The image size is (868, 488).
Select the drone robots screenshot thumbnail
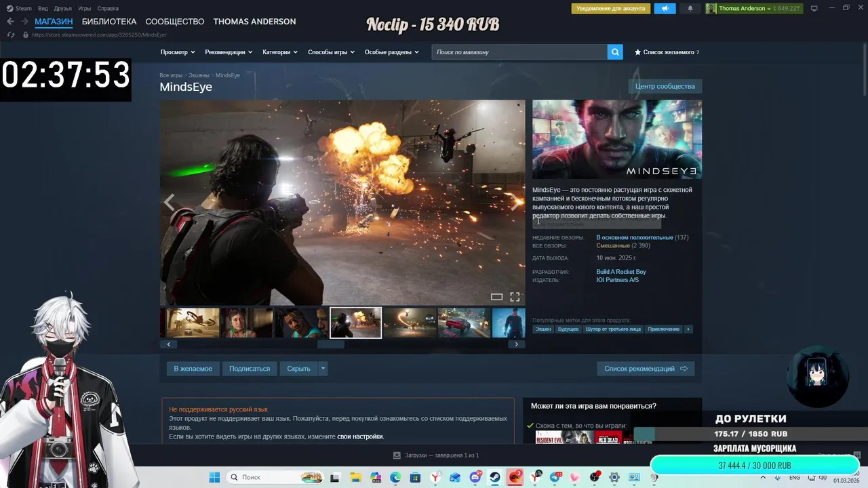pyautogui.click(x=193, y=323)
